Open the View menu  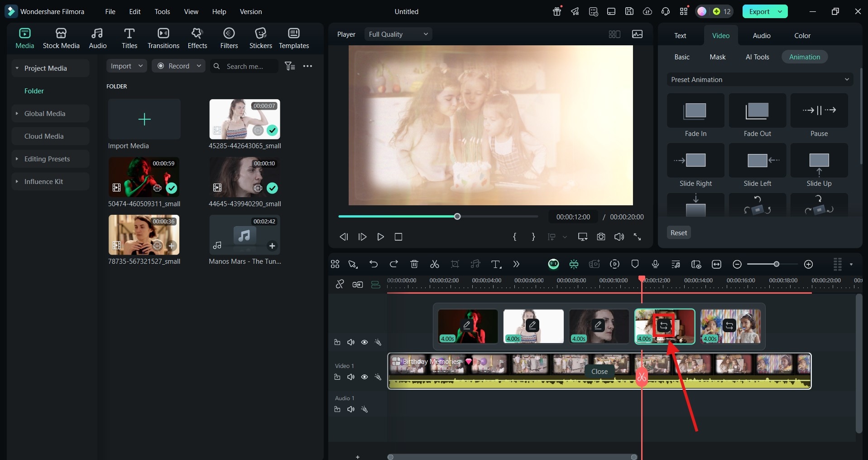[x=191, y=11]
